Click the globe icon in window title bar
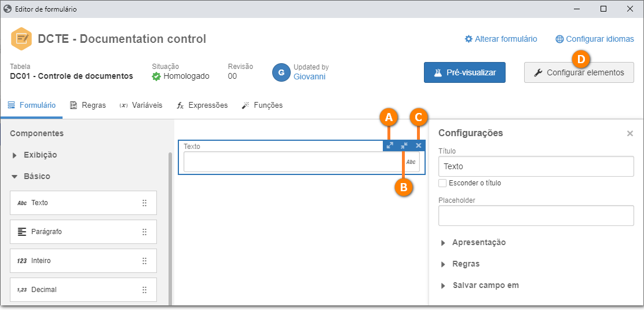 click(x=7, y=9)
